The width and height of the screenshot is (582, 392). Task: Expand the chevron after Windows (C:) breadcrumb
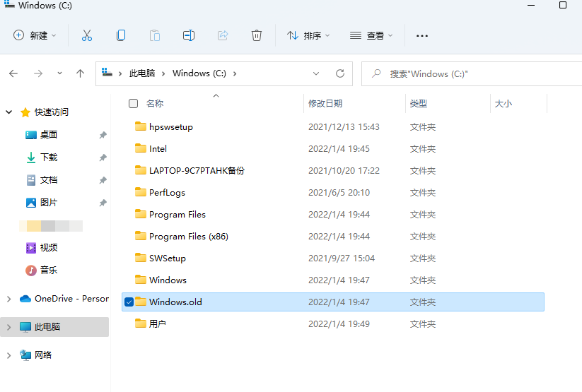click(x=235, y=73)
